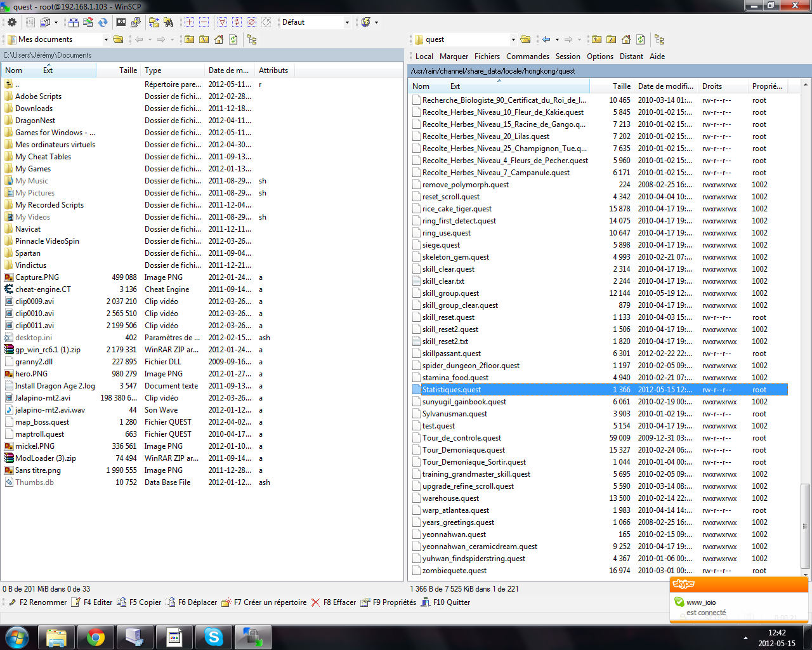Open WinSCP preferences gear icon
This screenshot has width=812, height=650.
11,22
